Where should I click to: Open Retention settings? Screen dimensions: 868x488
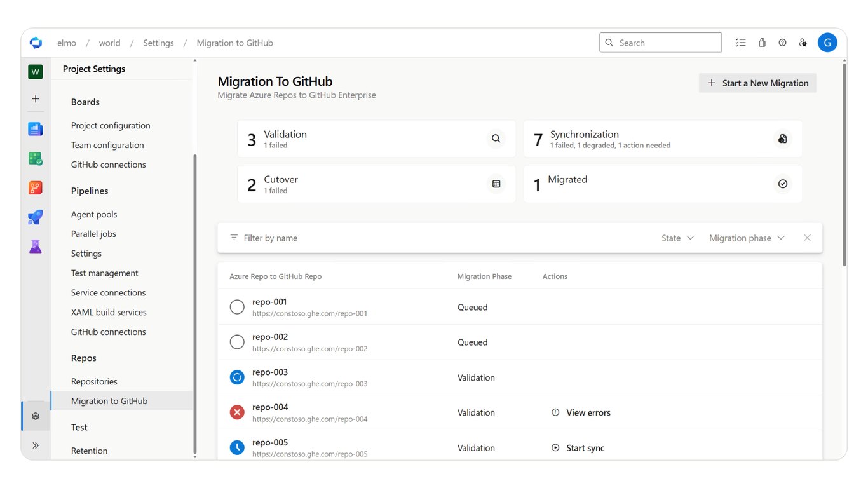pos(89,451)
